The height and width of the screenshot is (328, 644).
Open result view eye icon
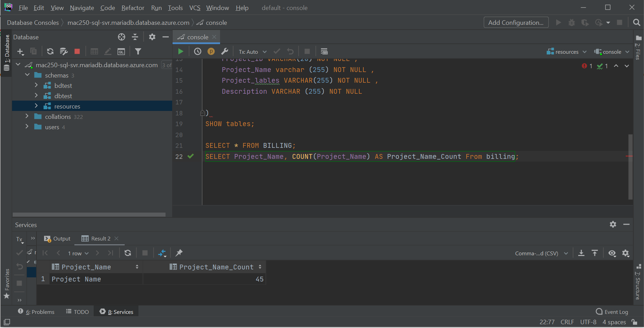click(x=612, y=253)
